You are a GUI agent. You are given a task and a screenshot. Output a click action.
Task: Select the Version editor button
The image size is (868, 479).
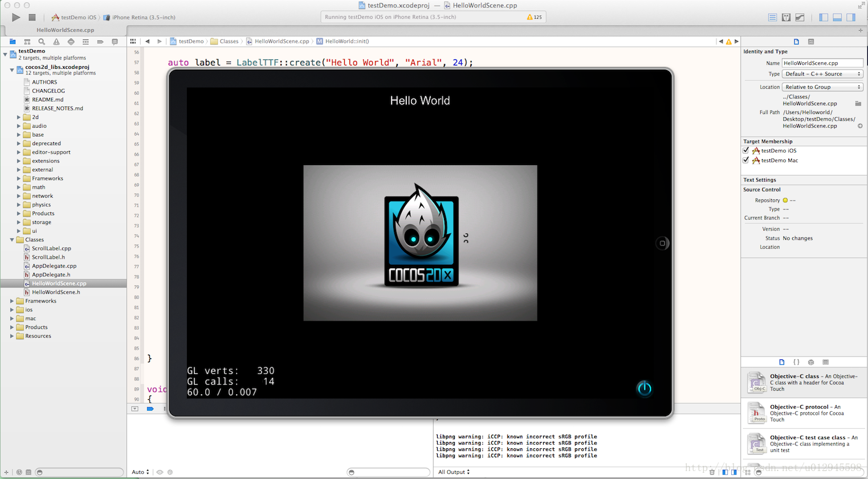point(800,18)
